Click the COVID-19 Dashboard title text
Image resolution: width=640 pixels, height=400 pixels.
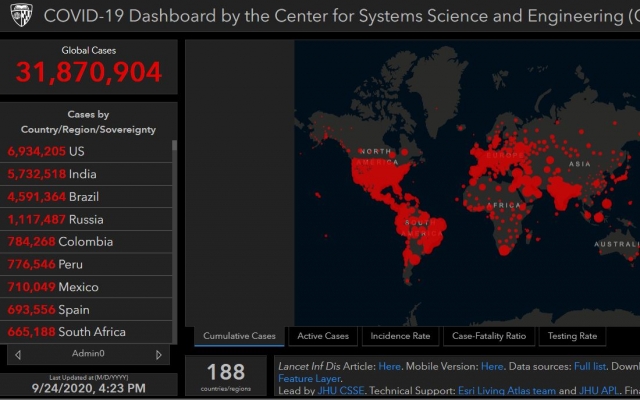tap(342, 16)
